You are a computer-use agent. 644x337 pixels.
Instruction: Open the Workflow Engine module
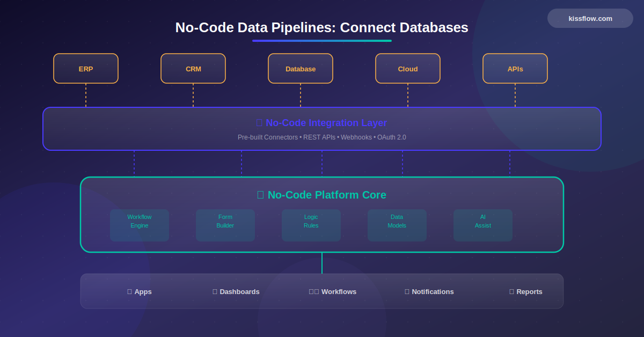(140, 225)
